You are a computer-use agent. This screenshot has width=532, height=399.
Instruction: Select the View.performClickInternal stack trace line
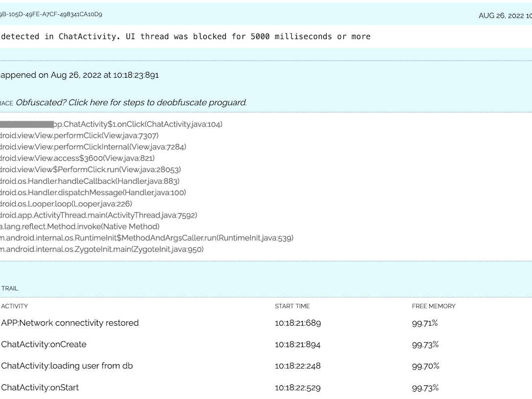[x=93, y=147]
